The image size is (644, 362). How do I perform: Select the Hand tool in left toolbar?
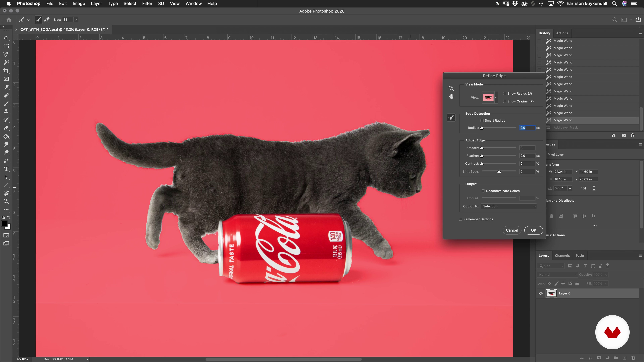(x=6, y=193)
